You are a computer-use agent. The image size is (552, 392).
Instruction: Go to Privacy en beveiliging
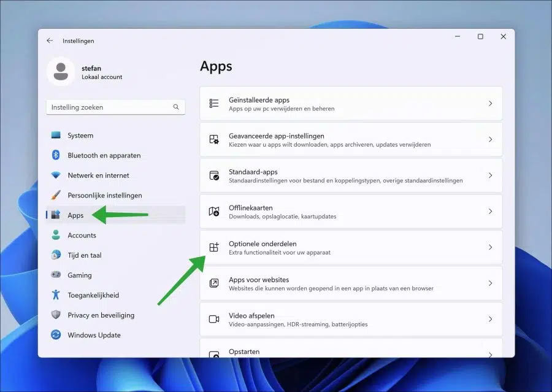(116, 315)
